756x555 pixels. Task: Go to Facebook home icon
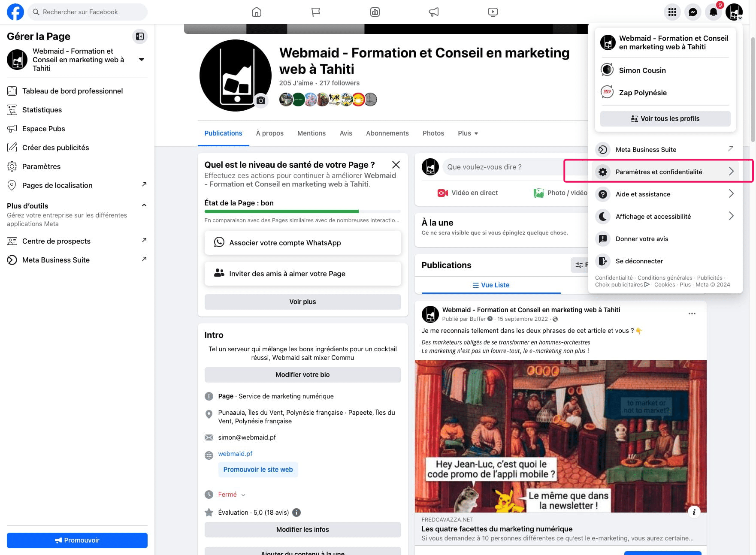click(257, 12)
